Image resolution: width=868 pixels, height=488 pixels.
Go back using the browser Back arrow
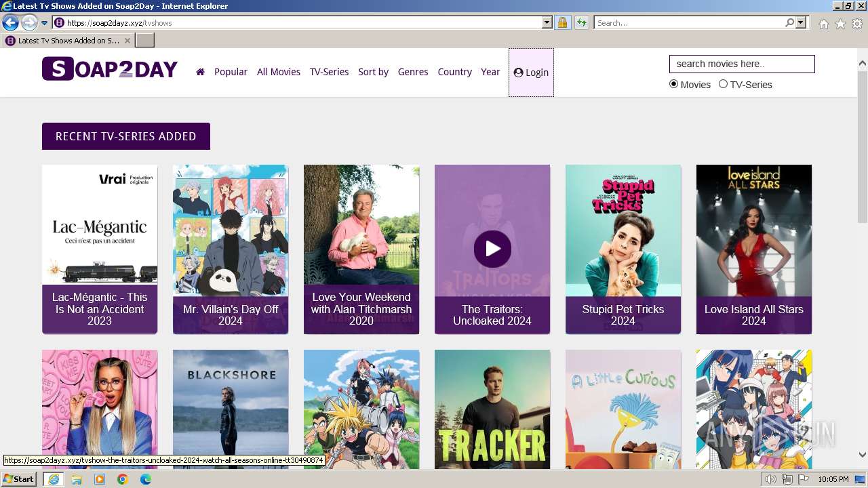pyautogui.click(x=11, y=23)
